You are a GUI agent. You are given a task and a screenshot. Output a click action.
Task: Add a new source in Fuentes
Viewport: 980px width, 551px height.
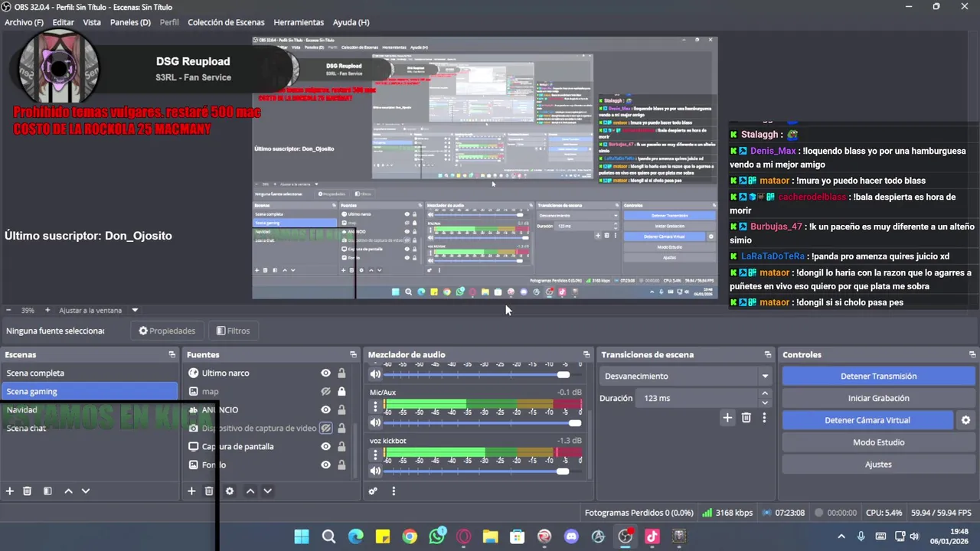tap(191, 491)
